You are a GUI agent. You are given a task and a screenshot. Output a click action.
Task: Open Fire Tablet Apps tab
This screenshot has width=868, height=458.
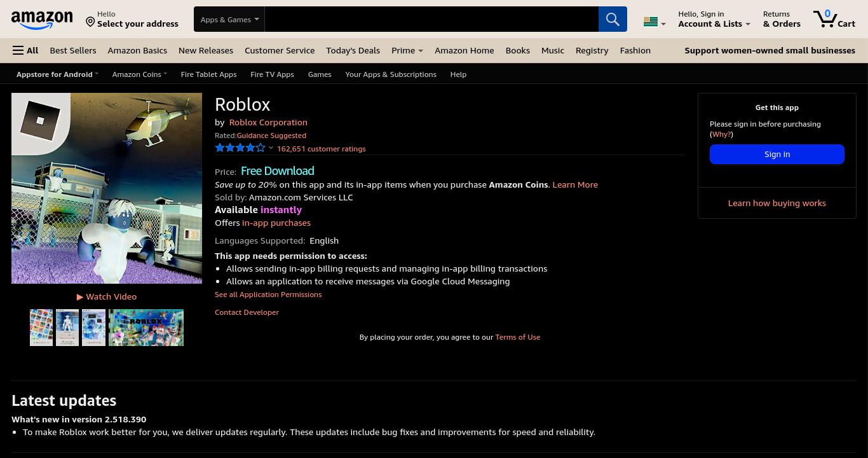point(208,74)
